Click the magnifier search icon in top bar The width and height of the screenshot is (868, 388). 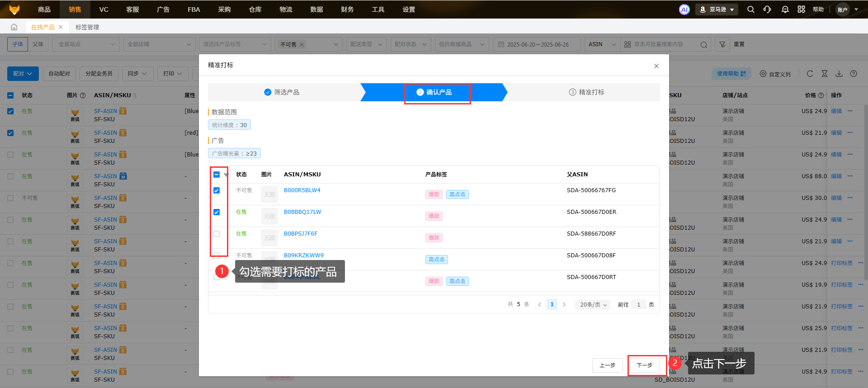tap(750, 9)
